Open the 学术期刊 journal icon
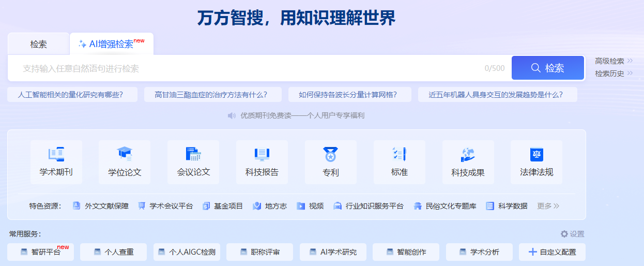Screen dimensions: 644x266 click(x=56, y=154)
